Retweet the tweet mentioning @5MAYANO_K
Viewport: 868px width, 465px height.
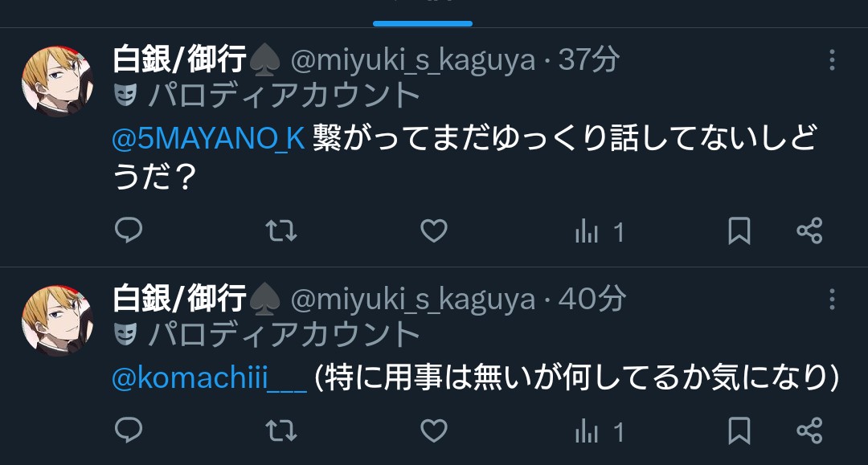coord(281,230)
